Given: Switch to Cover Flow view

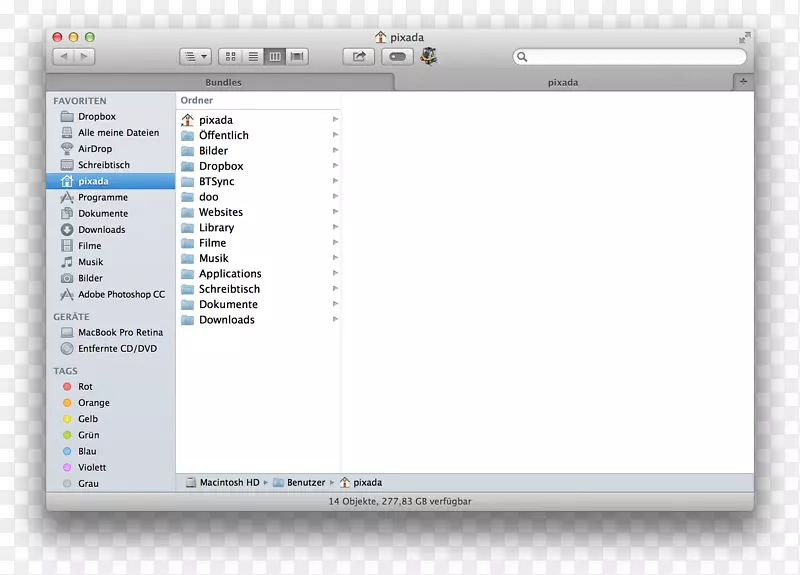Looking at the screenshot, I should (x=297, y=57).
